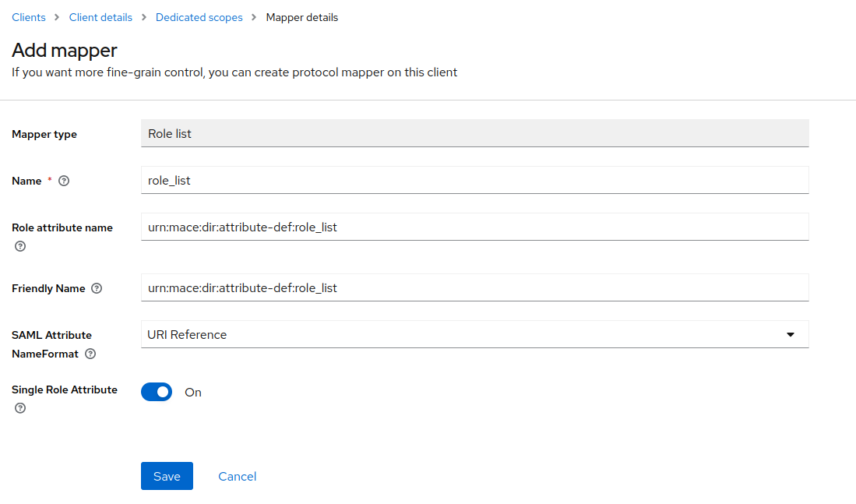Click the caret arrow of URI Reference
Image resolution: width=856 pixels, height=504 pixels.
point(790,335)
